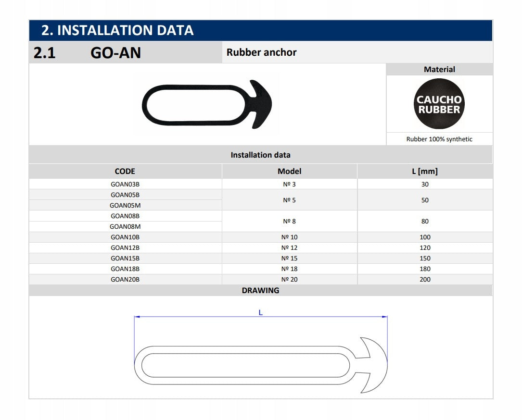The width and height of the screenshot is (522, 420).
Task: Click the DRAWING section header
Action: coord(261,290)
